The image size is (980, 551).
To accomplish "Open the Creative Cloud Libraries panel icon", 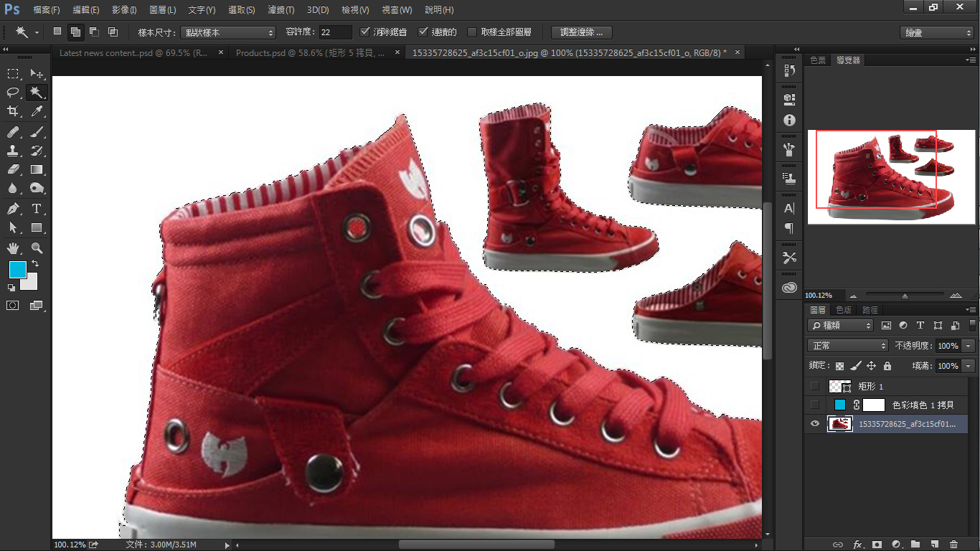I will click(789, 287).
